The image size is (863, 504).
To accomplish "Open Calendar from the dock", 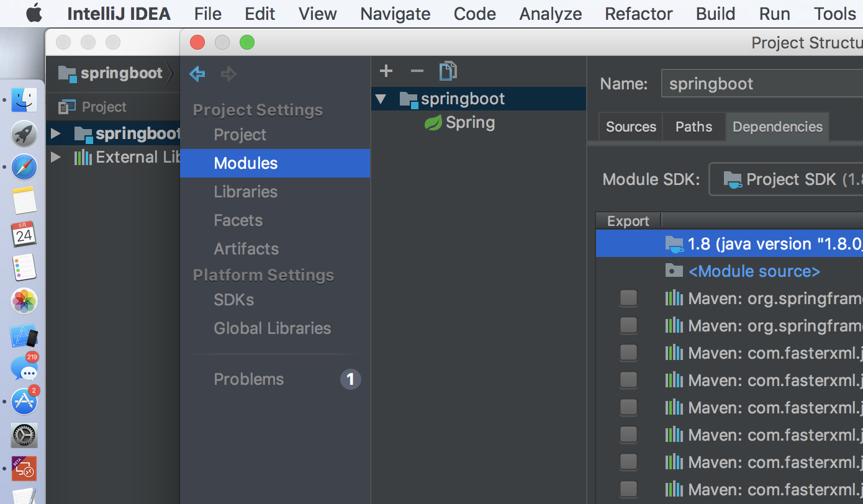I will pyautogui.click(x=24, y=234).
